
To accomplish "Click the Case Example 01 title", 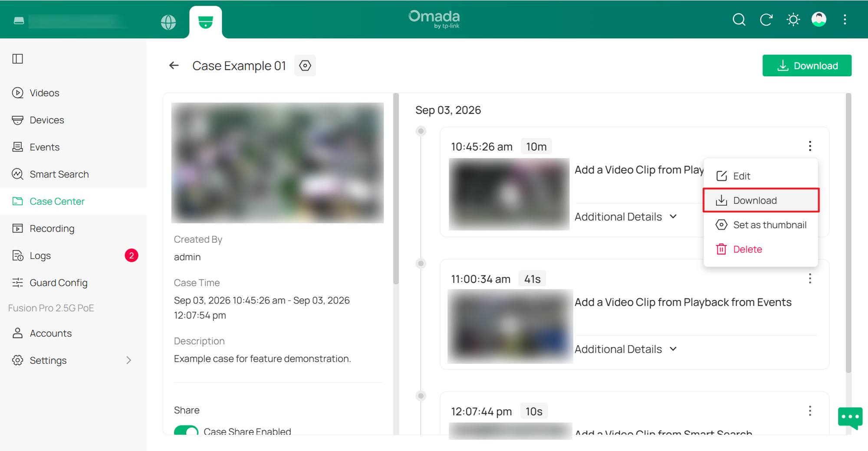I will 239,66.
